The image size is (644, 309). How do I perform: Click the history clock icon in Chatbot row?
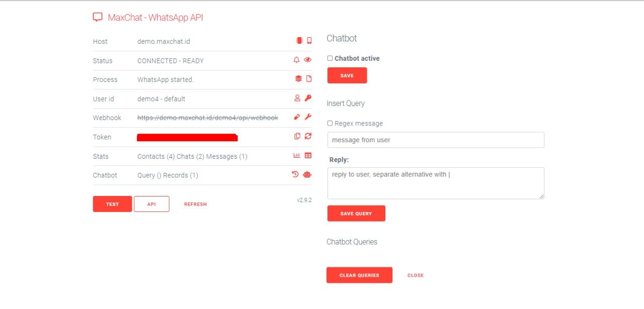(295, 175)
